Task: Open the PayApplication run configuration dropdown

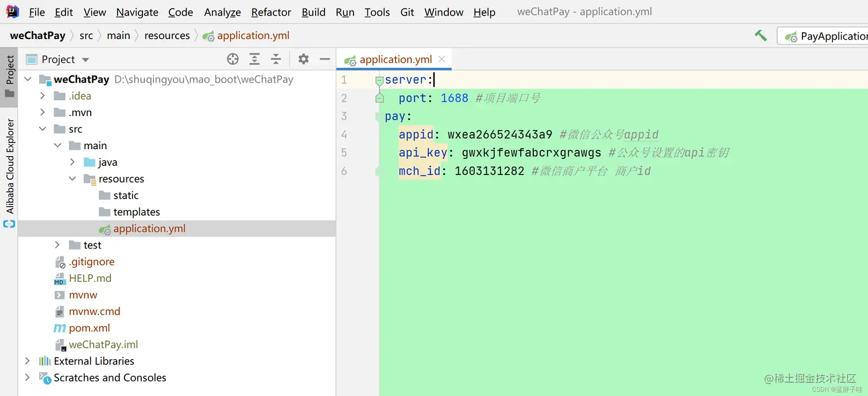Action: click(823, 36)
